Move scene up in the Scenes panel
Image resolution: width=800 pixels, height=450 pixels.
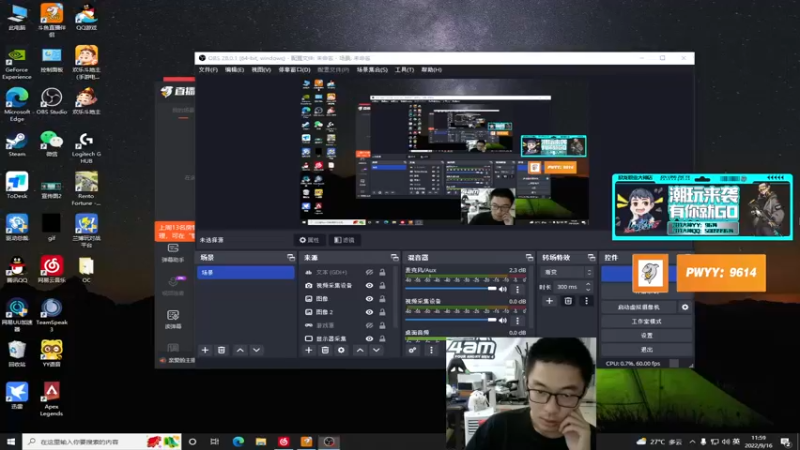click(x=240, y=350)
